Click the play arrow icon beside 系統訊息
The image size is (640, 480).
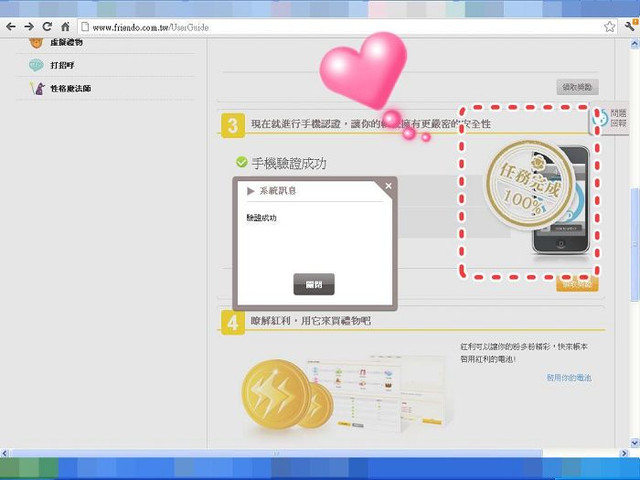pos(251,191)
